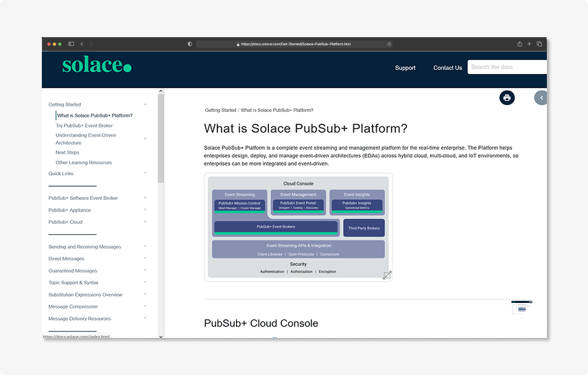
Task: Click browser back arrow
Action: pyautogui.click(x=82, y=44)
